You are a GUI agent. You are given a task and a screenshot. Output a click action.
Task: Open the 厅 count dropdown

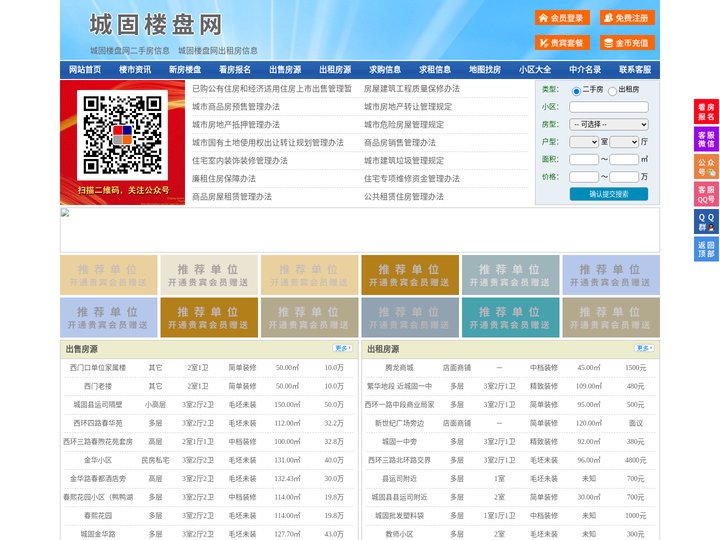tap(624, 142)
